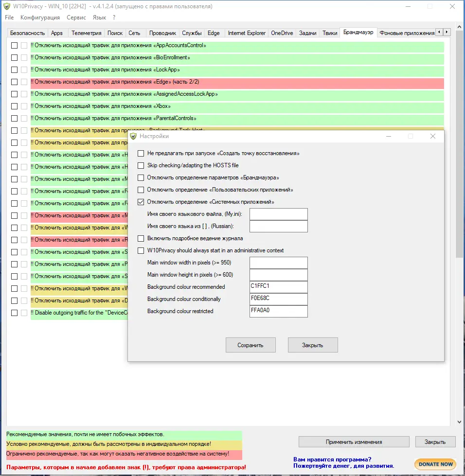The image size is (465, 476).
Task: Enable Skip checking/adapting the HOSTS file
Action: coord(141,165)
